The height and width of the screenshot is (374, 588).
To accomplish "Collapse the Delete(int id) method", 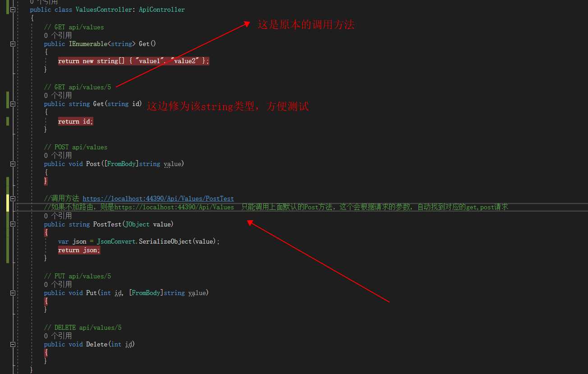I will point(13,344).
